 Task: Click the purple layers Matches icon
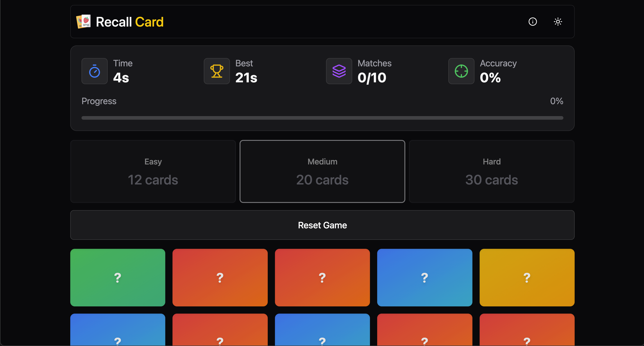click(339, 71)
